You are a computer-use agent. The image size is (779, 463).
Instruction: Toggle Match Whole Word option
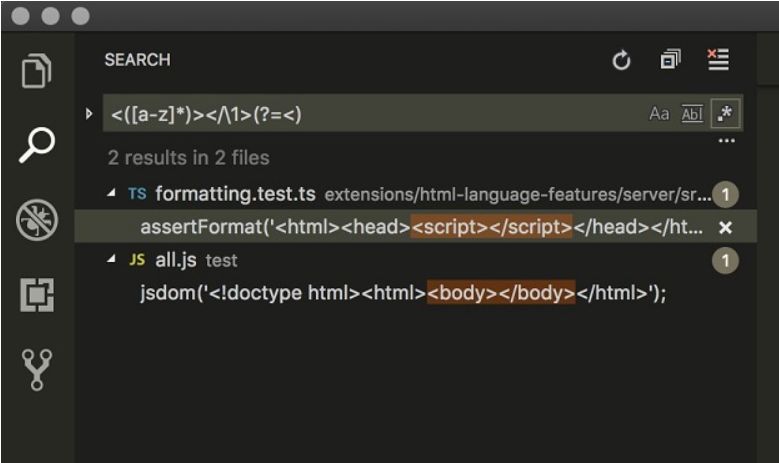coord(692,114)
